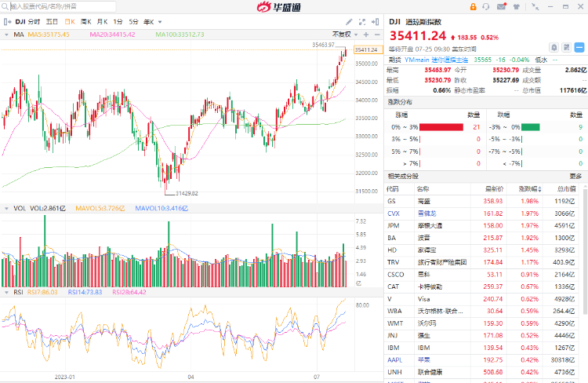This screenshot has width=588, height=383.
Task: Open BA 波音 row
Action: pyautogui.click(x=482, y=238)
